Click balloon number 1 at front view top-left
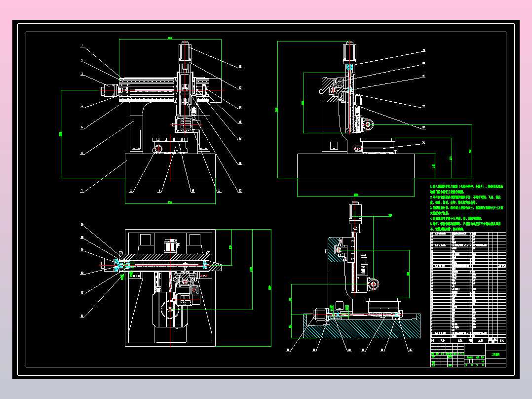This screenshot has height=399, width=532. [x=82, y=45]
